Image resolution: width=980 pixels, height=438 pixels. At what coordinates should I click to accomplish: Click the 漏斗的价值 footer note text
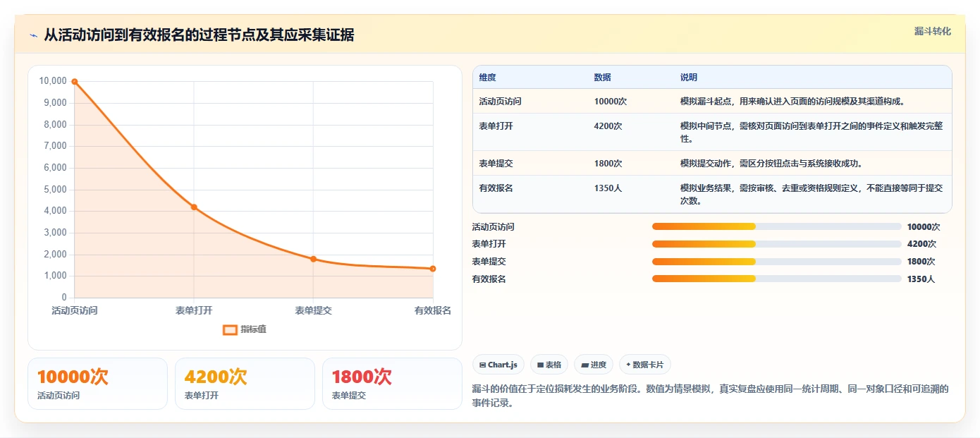point(710,396)
